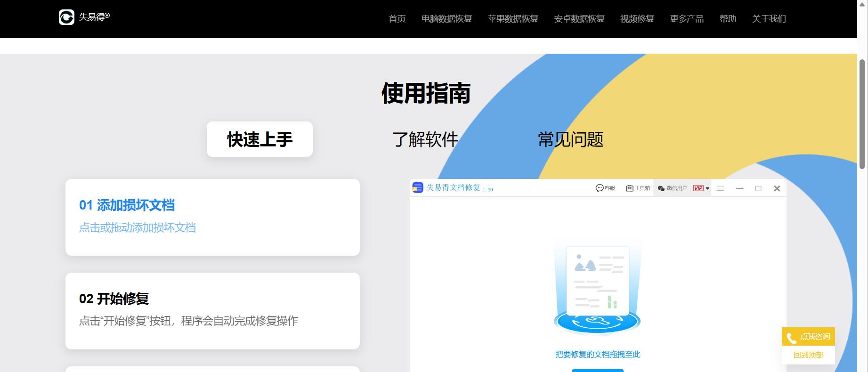The height and width of the screenshot is (372, 868).
Task: Click the page vertical scrollbar thumb
Action: pyautogui.click(x=862, y=113)
